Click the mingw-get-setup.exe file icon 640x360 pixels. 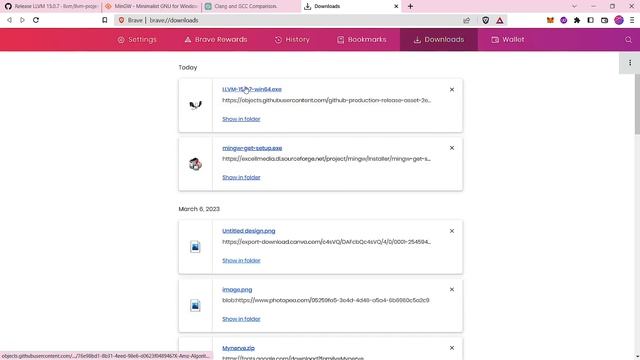[x=196, y=164]
